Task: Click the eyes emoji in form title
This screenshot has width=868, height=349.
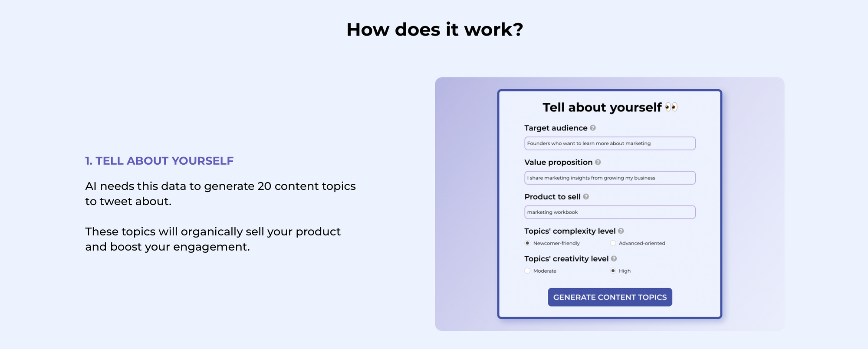Action: [x=671, y=107]
